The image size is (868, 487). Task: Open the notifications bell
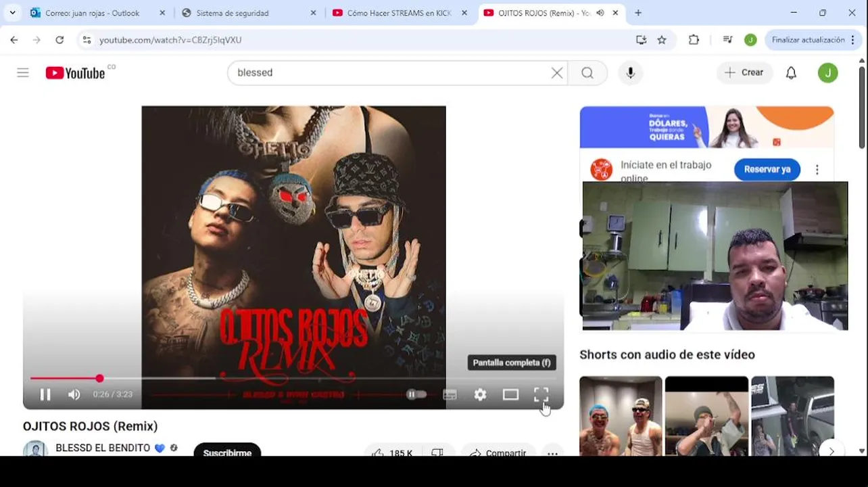pyautogui.click(x=791, y=72)
